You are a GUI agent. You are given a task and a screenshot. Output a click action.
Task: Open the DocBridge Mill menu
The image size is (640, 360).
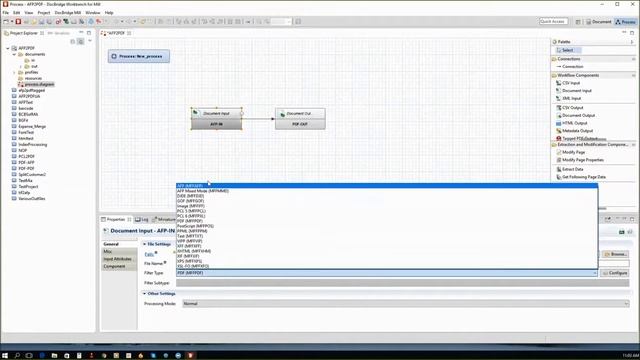68,13
